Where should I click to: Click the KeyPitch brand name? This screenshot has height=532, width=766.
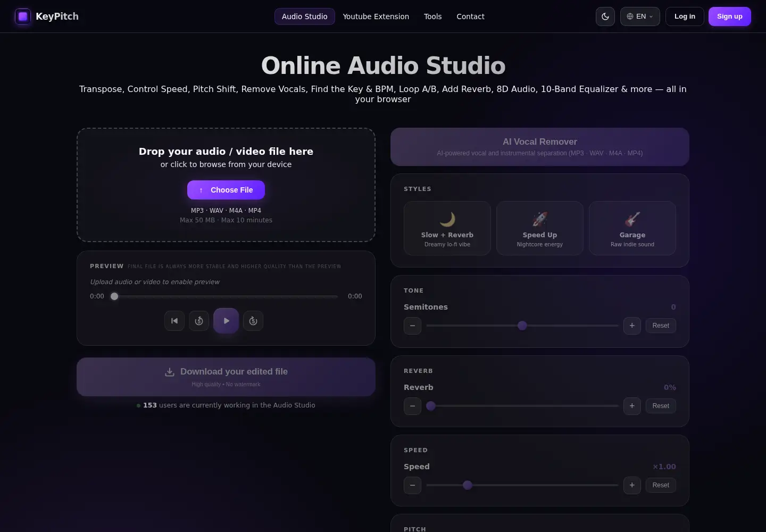tap(57, 16)
